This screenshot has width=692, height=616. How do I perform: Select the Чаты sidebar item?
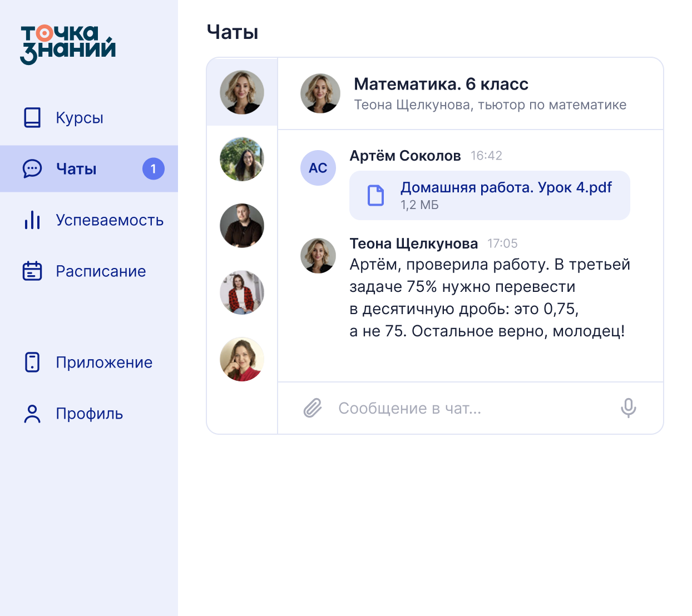click(89, 169)
